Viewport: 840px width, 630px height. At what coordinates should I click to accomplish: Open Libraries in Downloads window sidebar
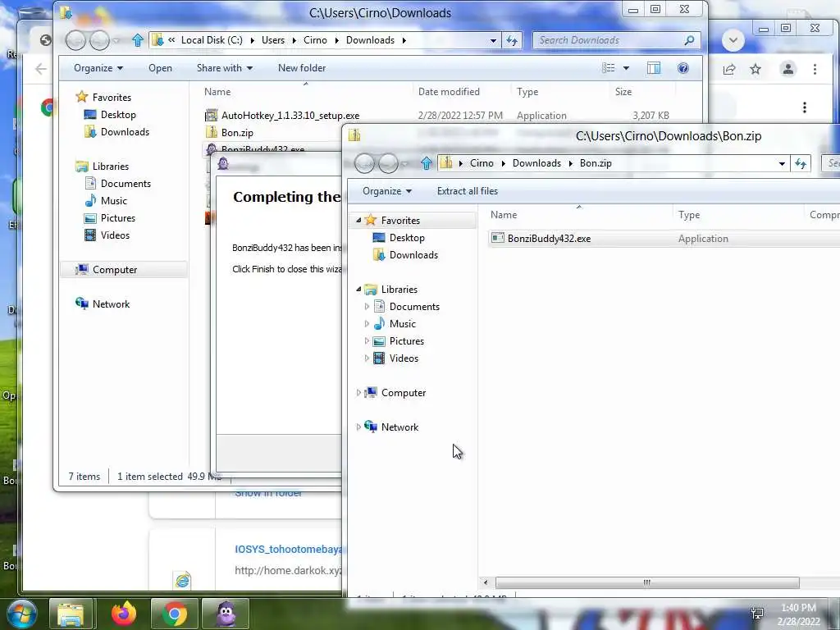click(111, 166)
